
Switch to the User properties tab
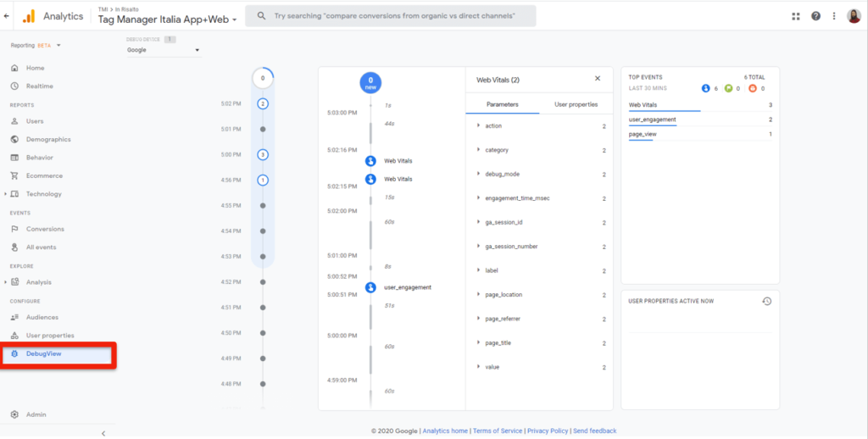coord(576,104)
